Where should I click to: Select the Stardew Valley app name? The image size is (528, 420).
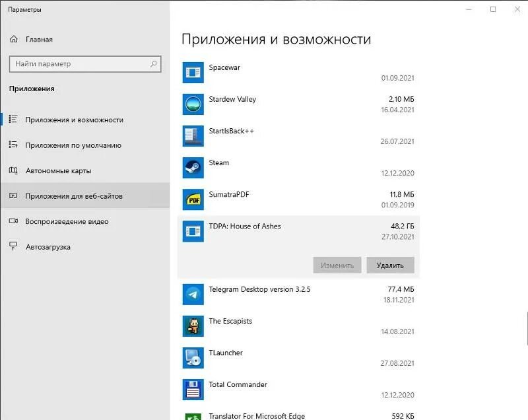(x=232, y=99)
